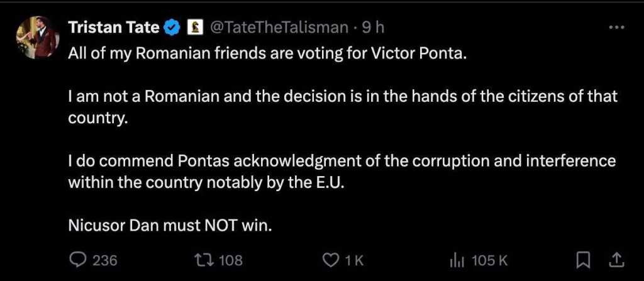Open Tristan Tate's profile picture
The width and height of the screenshot is (644, 281).
38,39
